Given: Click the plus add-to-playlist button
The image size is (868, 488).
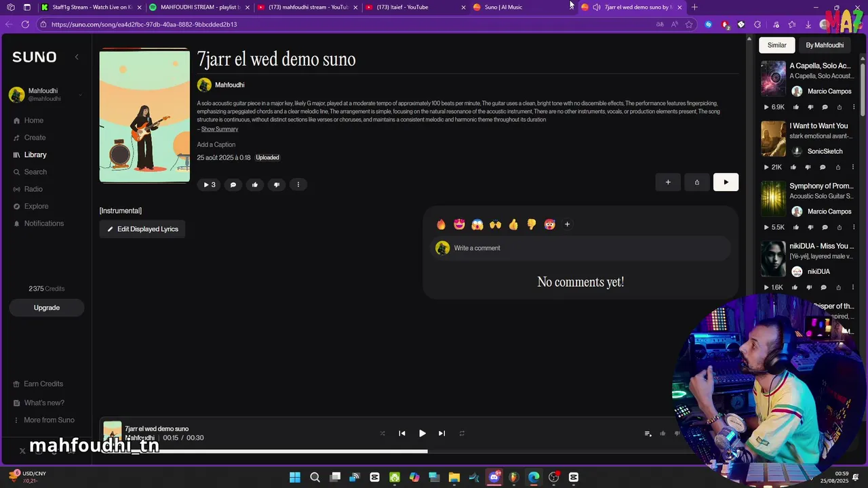Looking at the screenshot, I should (x=668, y=182).
